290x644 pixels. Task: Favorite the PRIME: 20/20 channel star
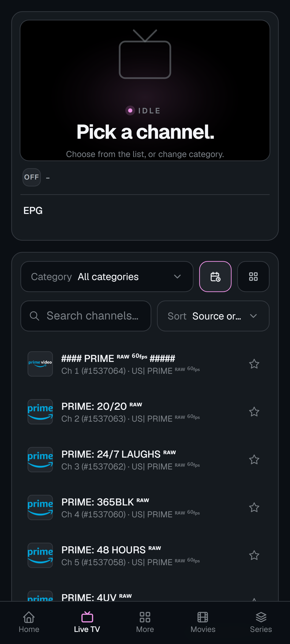[x=254, y=412]
